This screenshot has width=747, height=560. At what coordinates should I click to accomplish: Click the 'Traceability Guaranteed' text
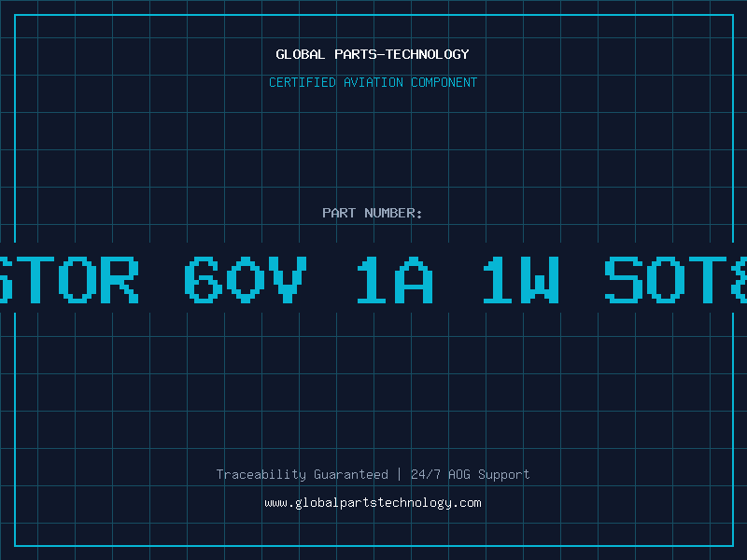click(x=302, y=474)
